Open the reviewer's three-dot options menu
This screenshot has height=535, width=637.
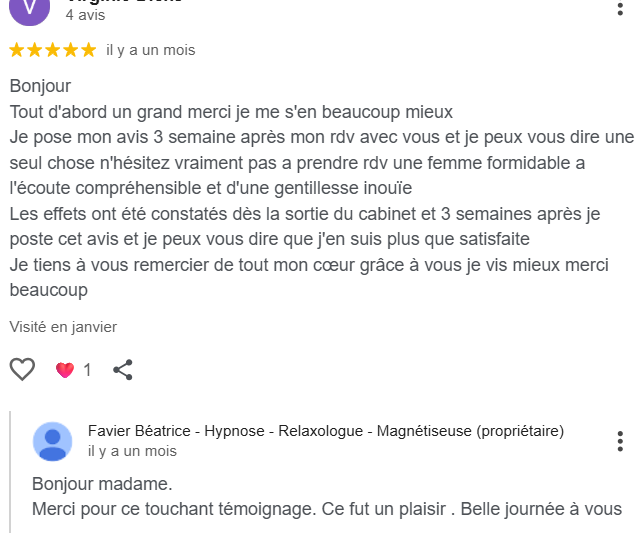[623, 8]
